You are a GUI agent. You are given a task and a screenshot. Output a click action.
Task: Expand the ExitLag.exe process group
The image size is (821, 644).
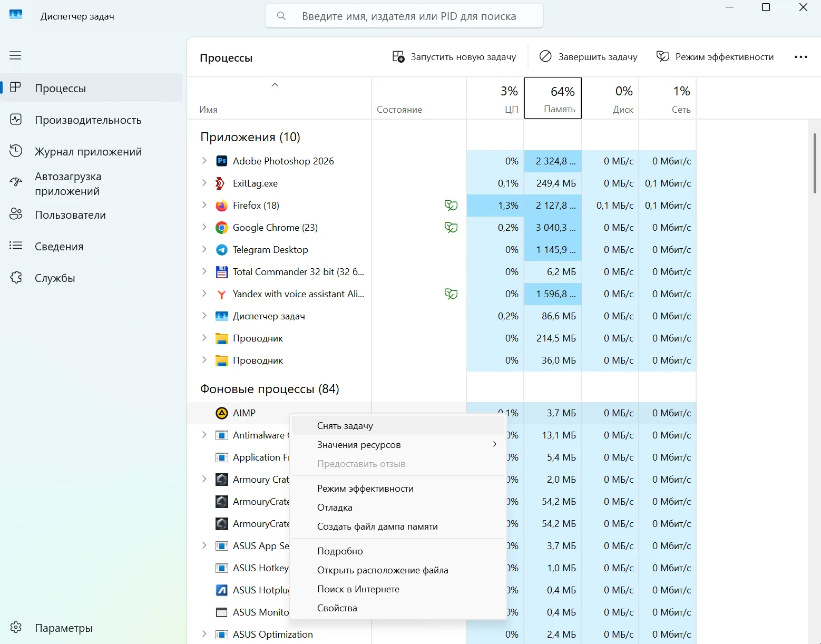coord(204,183)
